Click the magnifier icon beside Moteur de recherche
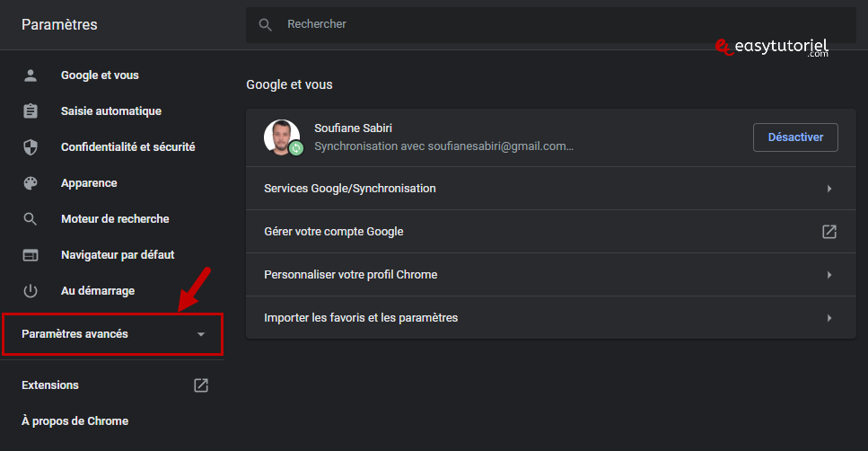Viewport: 868px width, 451px height. click(x=31, y=219)
